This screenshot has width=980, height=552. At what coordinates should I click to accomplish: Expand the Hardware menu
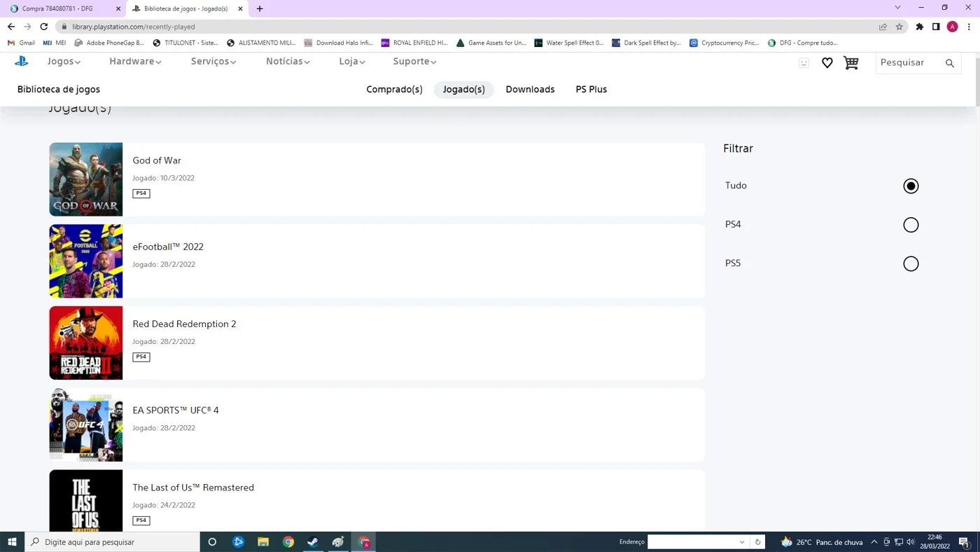pyautogui.click(x=135, y=62)
